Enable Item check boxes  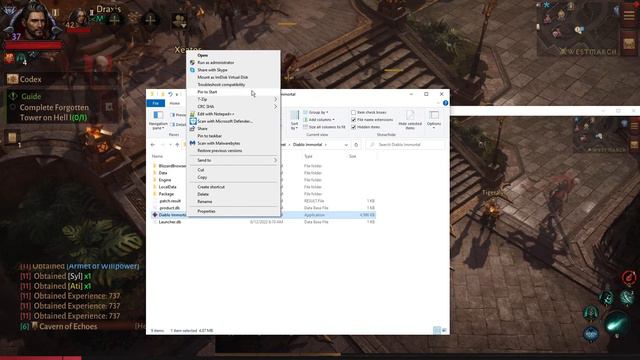pos(353,112)
